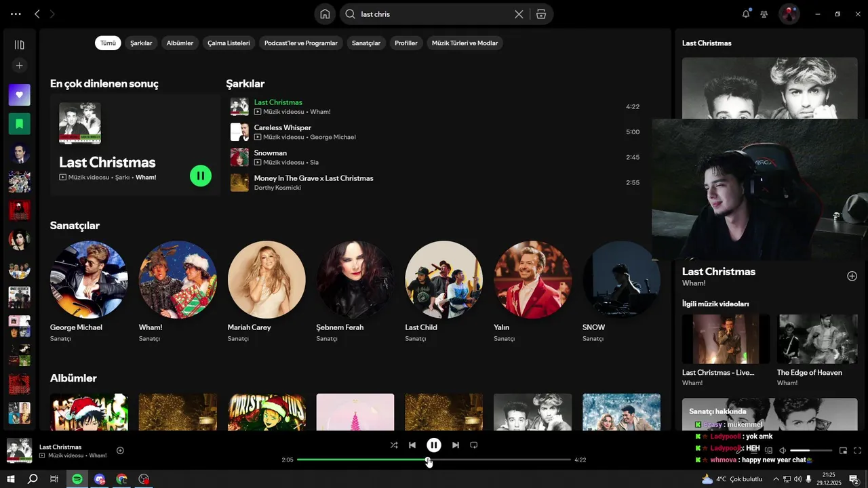Click the now-playing album cover thumbnail
The width and height of the screenshot is (868, 488).
(19, 451)
